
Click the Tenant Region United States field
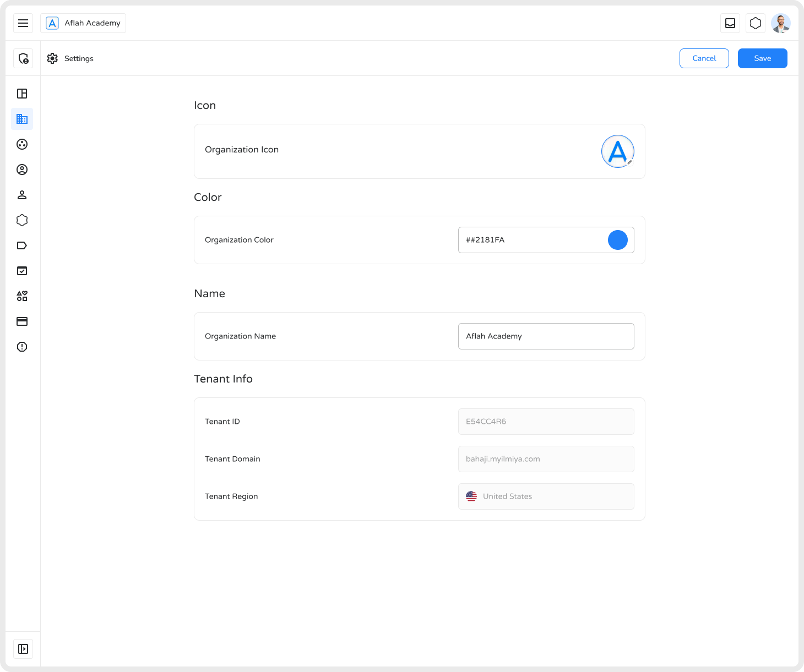tap(546, 496)
